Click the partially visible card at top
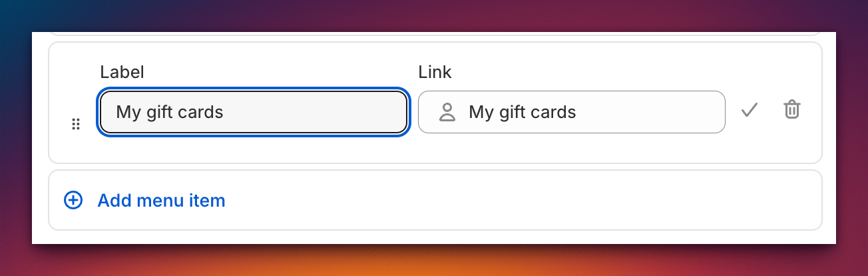Image resolution: width=868 pixels, height=276 pixels. click(x=435, y=33)
